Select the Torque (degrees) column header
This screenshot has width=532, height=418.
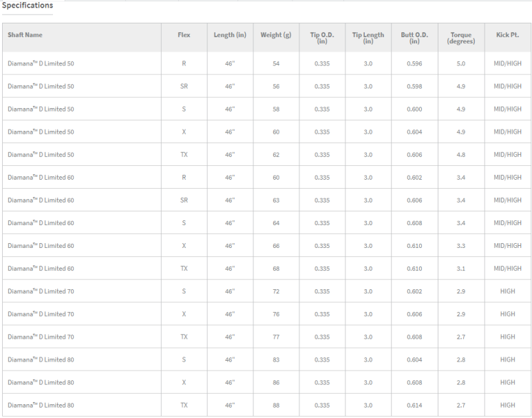[x=460, y=38]
